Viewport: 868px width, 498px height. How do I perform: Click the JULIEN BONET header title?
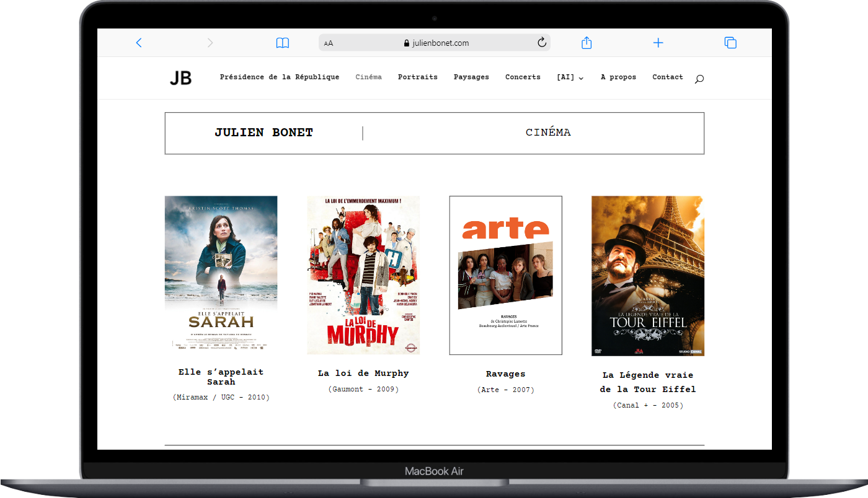(263, 133)
